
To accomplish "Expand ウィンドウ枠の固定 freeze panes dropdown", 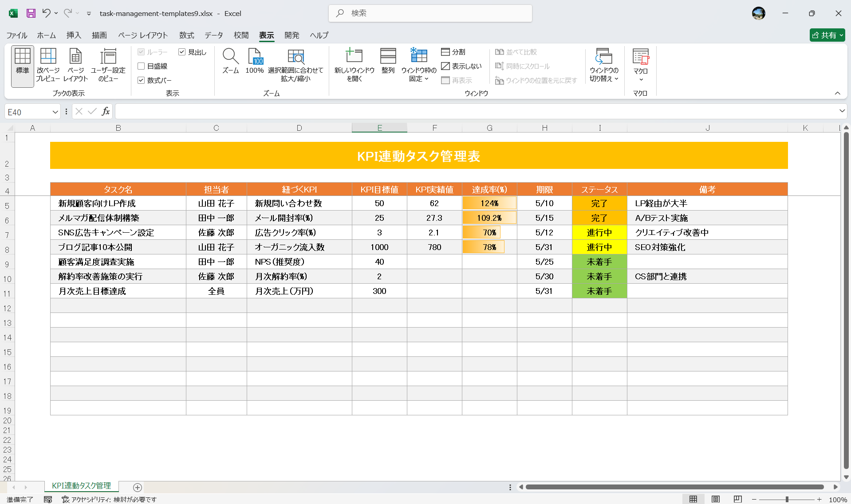I will tap(419, 66).
